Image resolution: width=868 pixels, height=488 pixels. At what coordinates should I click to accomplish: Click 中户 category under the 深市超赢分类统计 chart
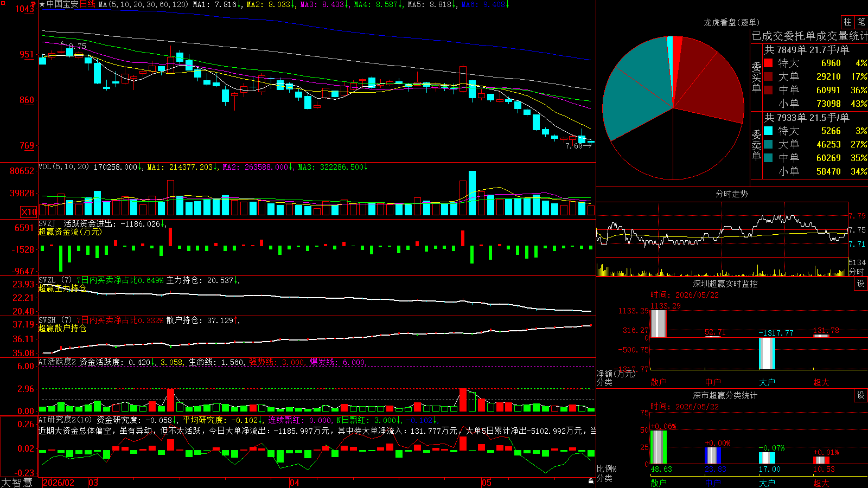click(713, 483)
